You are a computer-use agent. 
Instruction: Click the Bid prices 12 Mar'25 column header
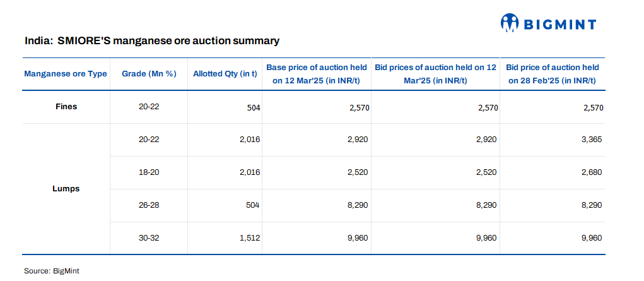(x=435, y=74)
